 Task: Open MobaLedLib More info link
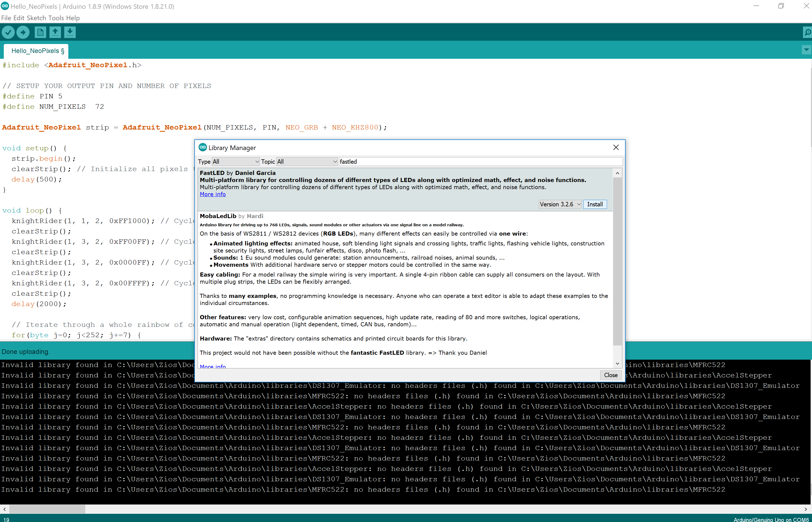(x=212, y=366)
